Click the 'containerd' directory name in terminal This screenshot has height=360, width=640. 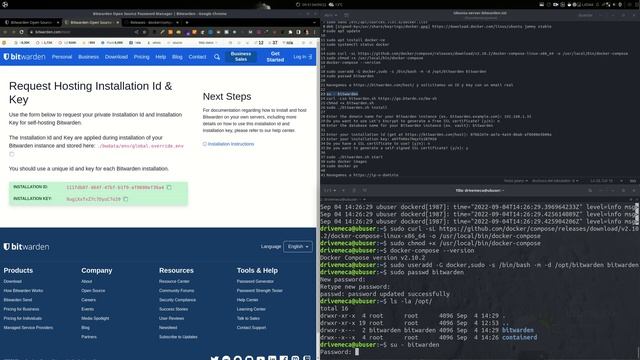519,338
